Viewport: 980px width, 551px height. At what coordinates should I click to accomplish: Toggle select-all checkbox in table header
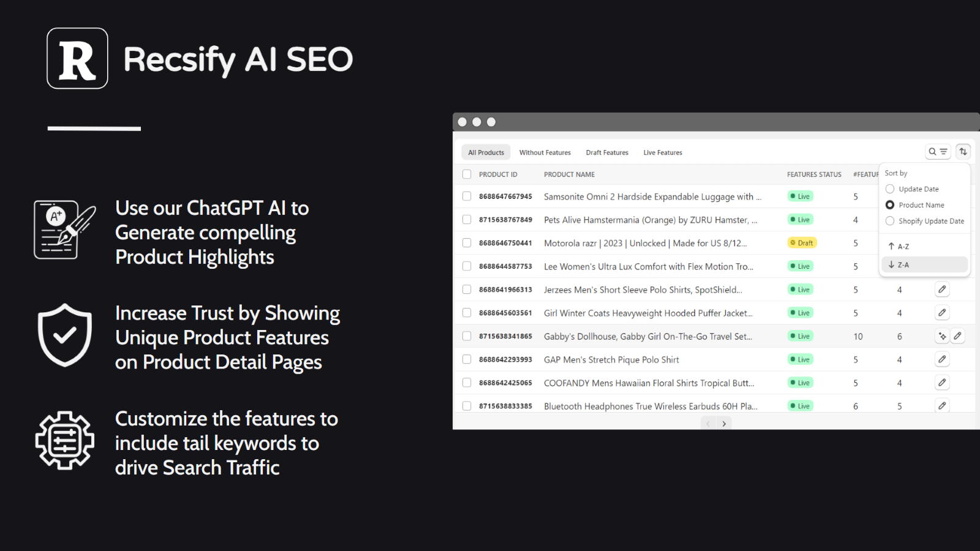pyautogui.click(x=467, y=174)
